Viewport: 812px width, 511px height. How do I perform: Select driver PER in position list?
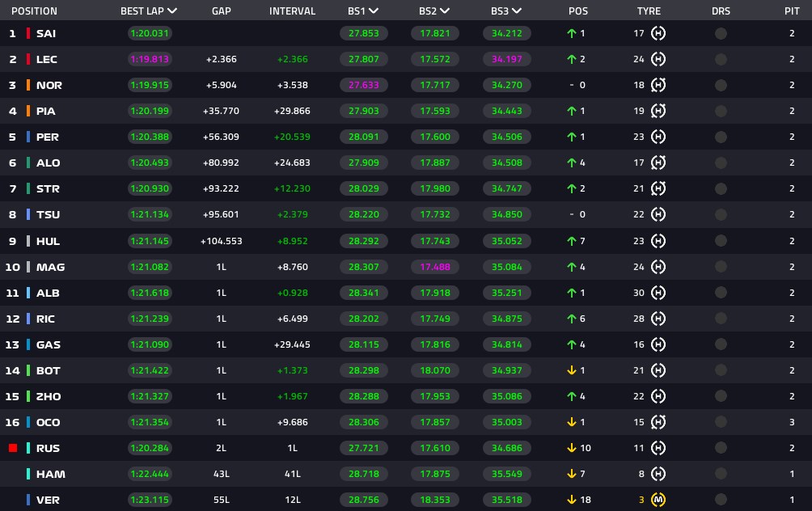tap(47, 137)
